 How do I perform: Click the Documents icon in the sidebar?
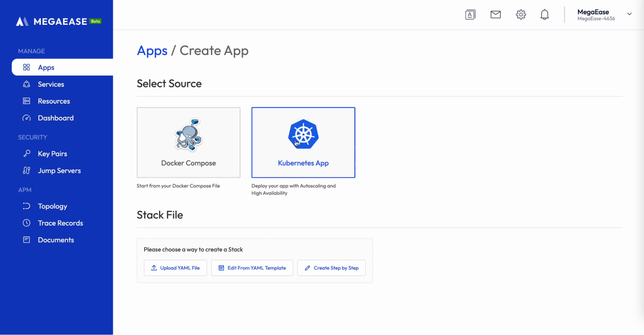point(26,240)
